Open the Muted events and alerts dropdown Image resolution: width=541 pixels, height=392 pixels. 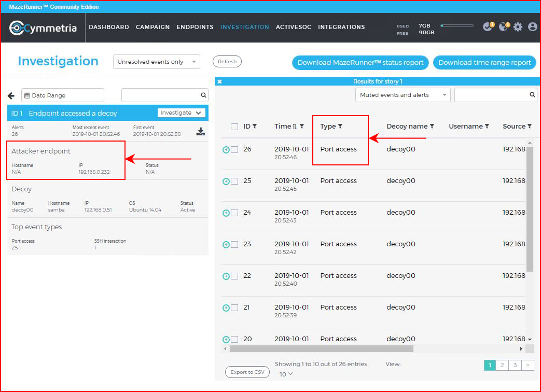tap(403, 95)
